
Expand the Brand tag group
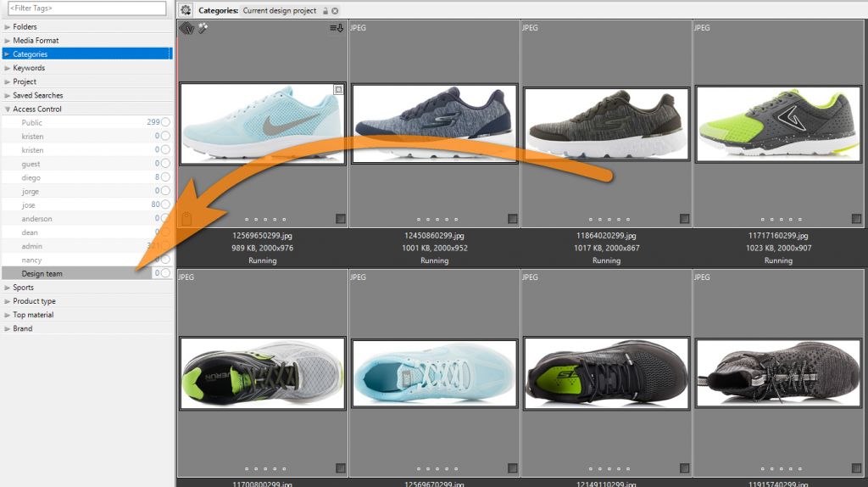(8, 329)
